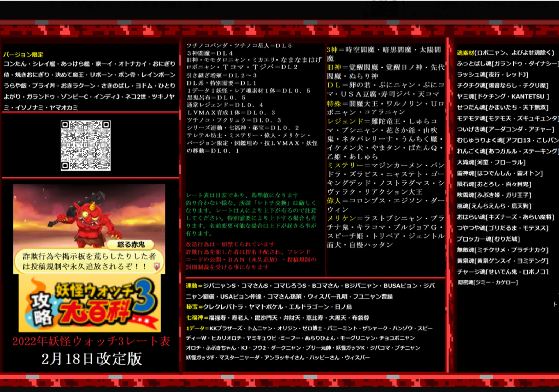Click the つやつや魂 row
This screenshot has height=392, width=559.
[503, 228]
